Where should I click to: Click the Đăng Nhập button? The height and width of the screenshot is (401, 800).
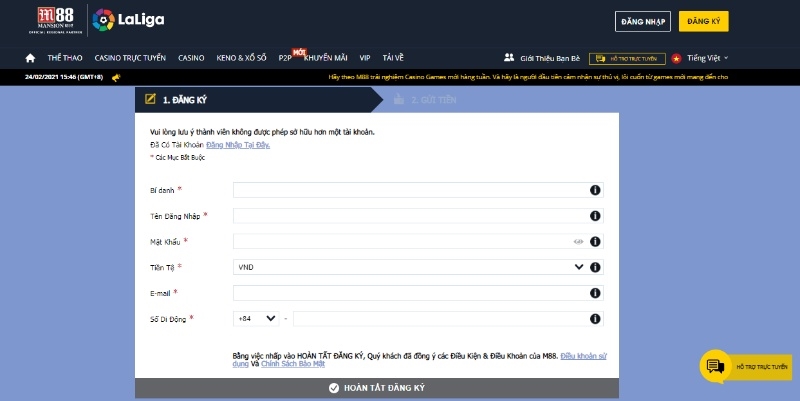pos(642,21)
